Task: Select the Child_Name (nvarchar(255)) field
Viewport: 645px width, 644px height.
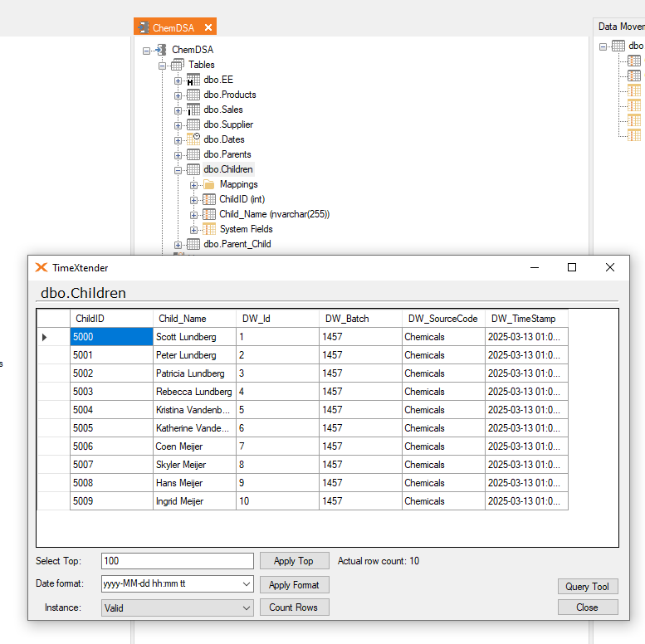Action: [275, 214]
